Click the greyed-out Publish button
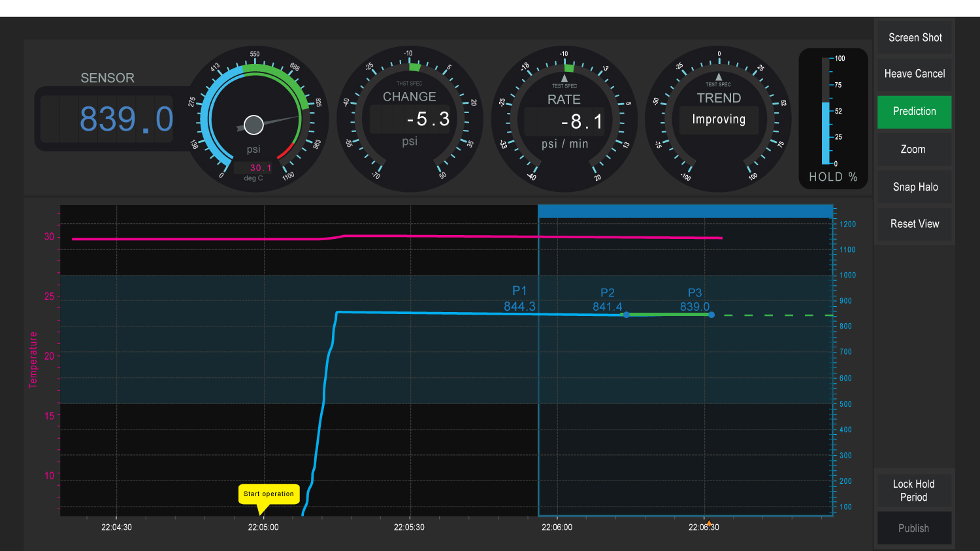Image resolution: width=980 pixels, height=551 pixels. 914,528
